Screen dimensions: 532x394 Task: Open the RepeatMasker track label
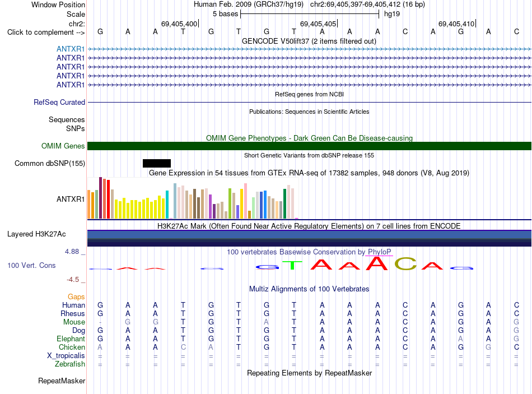pyautogui.click(x=62, y=381)
